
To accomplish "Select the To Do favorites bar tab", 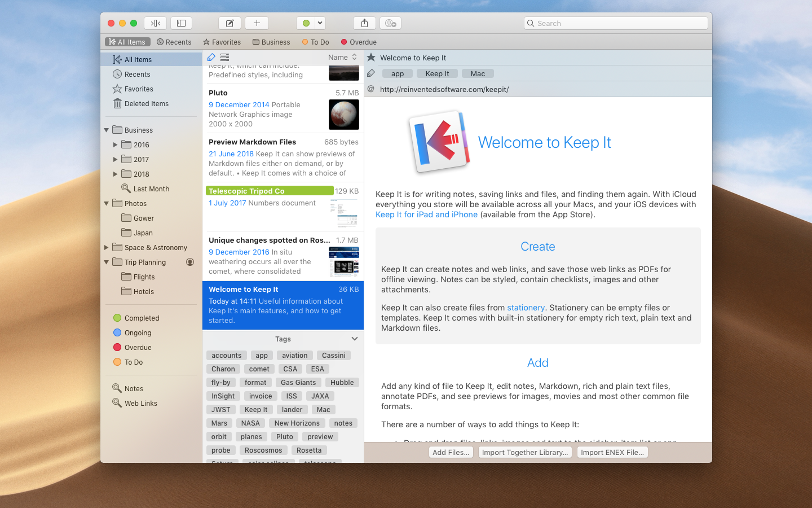I will point(316,42).
